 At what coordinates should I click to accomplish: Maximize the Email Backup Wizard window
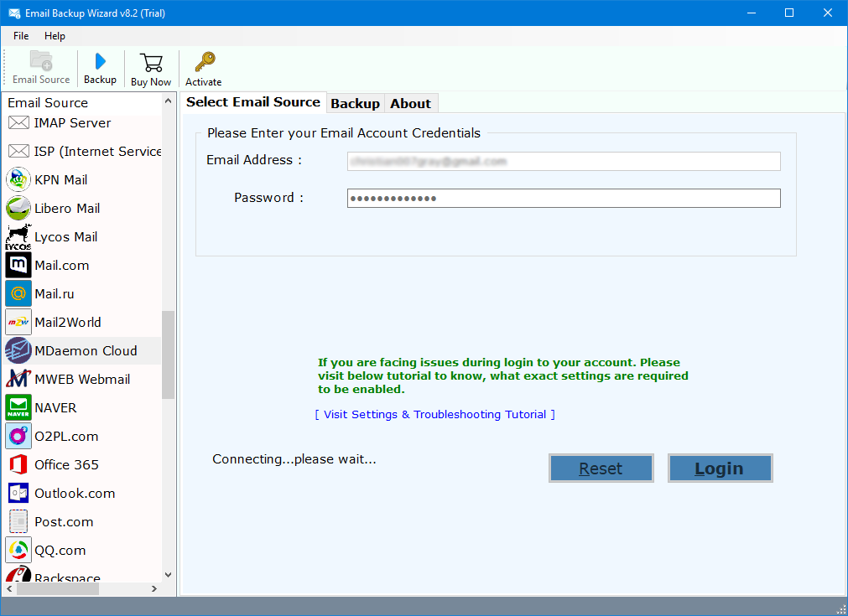pyautogui.click(x=789, y=13)
